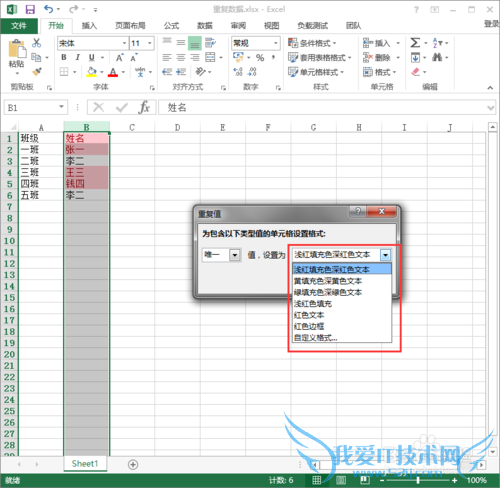Switch to the Page Layout tab
The height and width of the screenshot is (488, 500).
click(x=130, y=26)
